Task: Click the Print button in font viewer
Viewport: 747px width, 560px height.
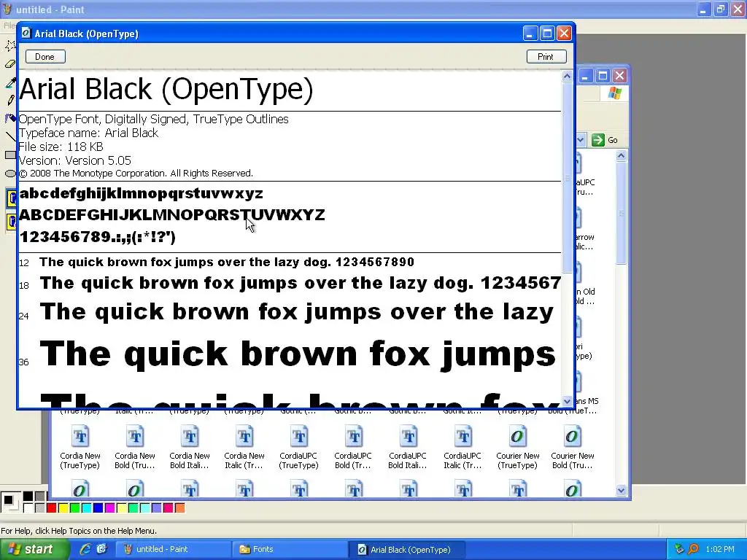Action: [546, 57]
